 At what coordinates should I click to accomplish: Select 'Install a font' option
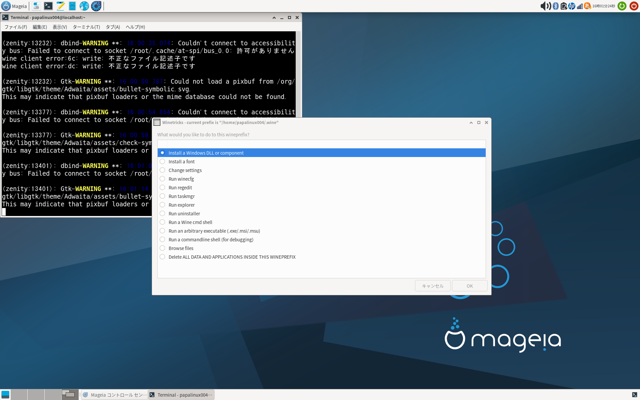coord(162,162)
